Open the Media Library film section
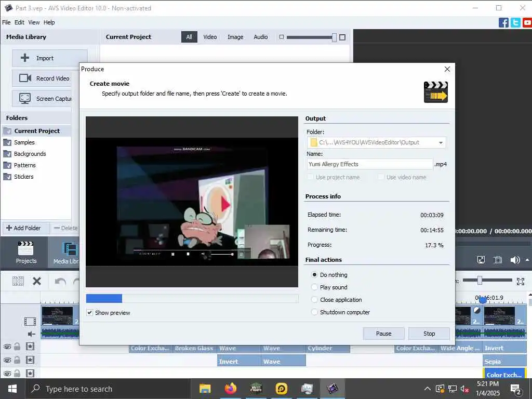Image resolution: width=532 pixels, height=399 pixels. [x=65, y=252]
